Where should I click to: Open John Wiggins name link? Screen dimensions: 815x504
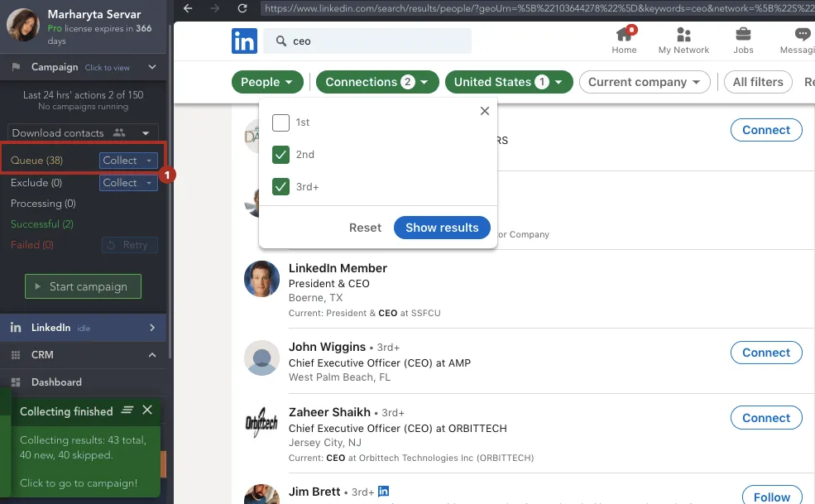(x=328, y=347)
